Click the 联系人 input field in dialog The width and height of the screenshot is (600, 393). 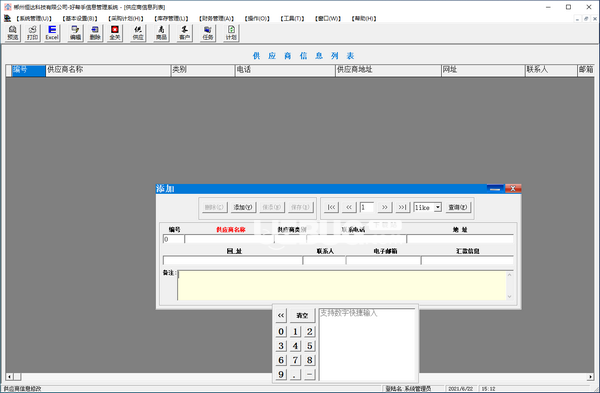click(x=324, y=261)
